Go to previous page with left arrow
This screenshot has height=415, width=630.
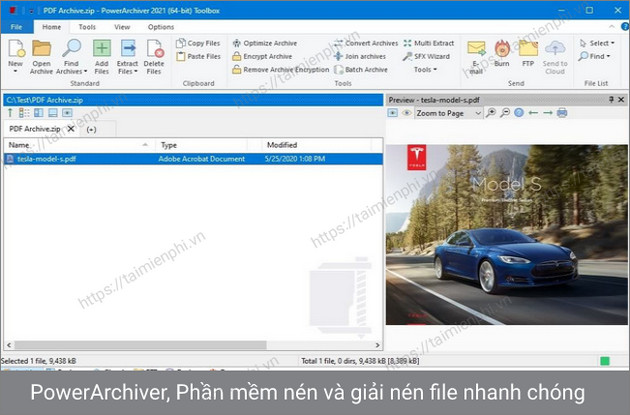533,113
